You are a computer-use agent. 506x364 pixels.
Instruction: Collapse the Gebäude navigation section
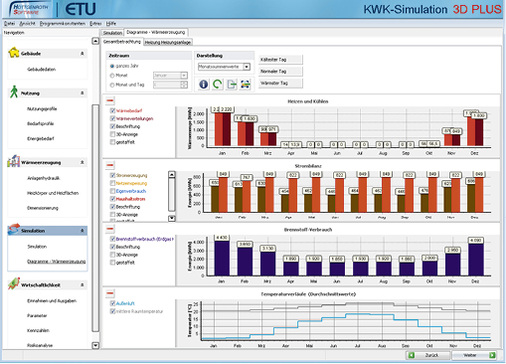click(x=82, y=53)
